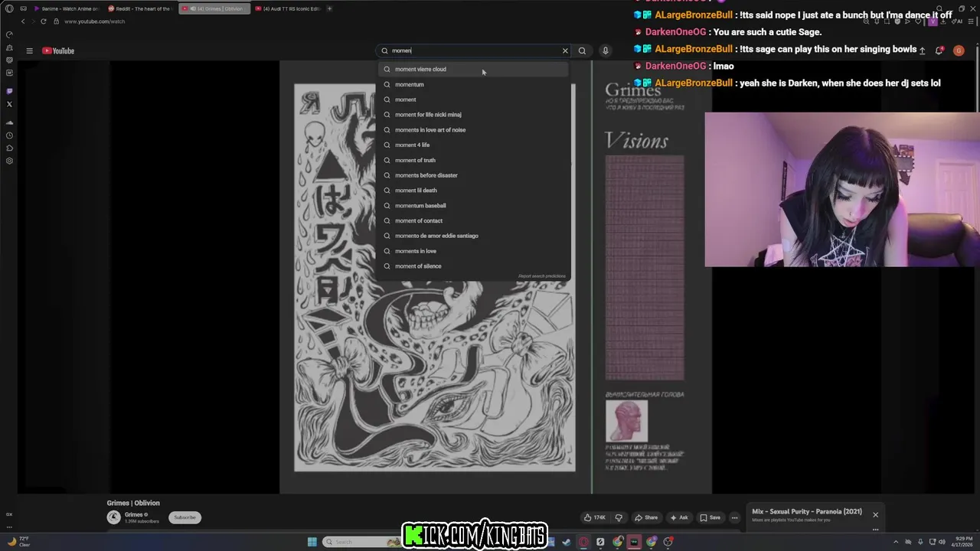Select the Grimes | Oblivion tab
980x551 pixels.
(214, 8)
